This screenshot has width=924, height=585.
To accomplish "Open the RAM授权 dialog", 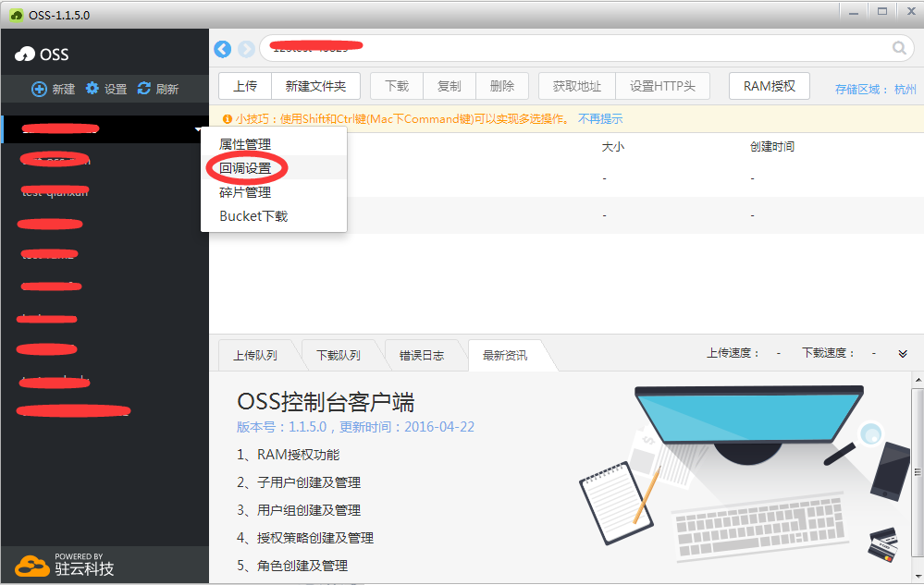I will pos(769,87).
